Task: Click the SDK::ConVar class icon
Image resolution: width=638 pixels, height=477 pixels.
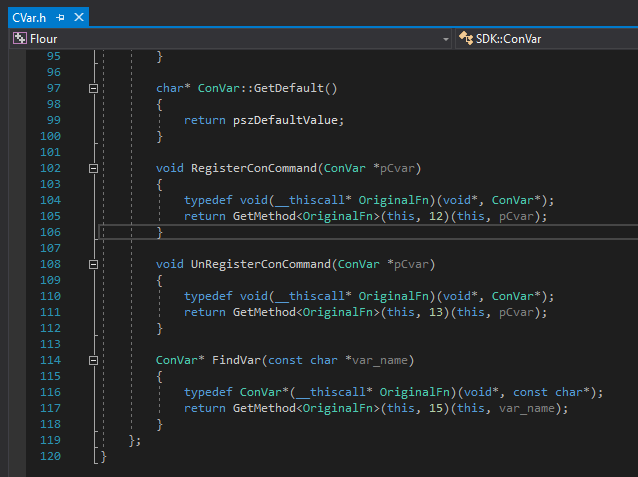Action: click(465, 39)
